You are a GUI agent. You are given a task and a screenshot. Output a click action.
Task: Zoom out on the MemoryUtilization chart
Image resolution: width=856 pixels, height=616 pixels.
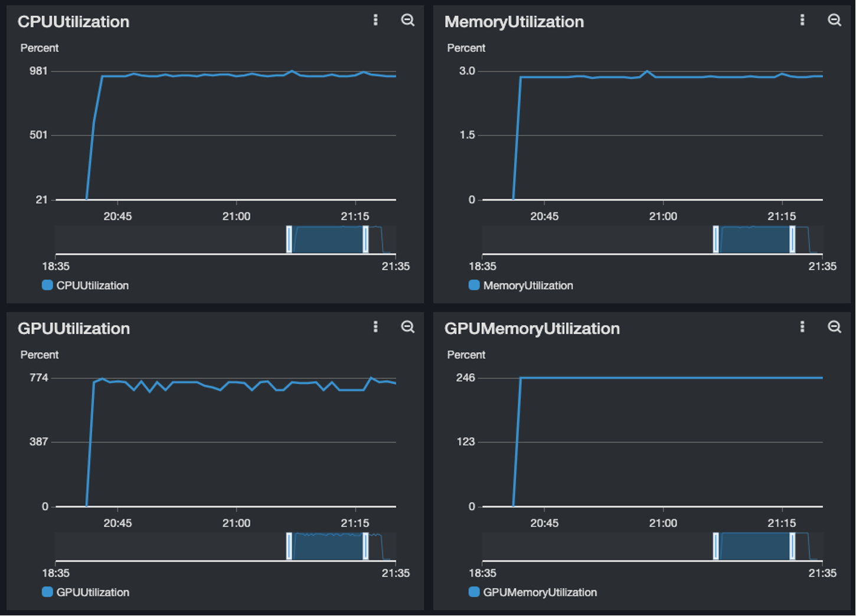coord(834,20)
